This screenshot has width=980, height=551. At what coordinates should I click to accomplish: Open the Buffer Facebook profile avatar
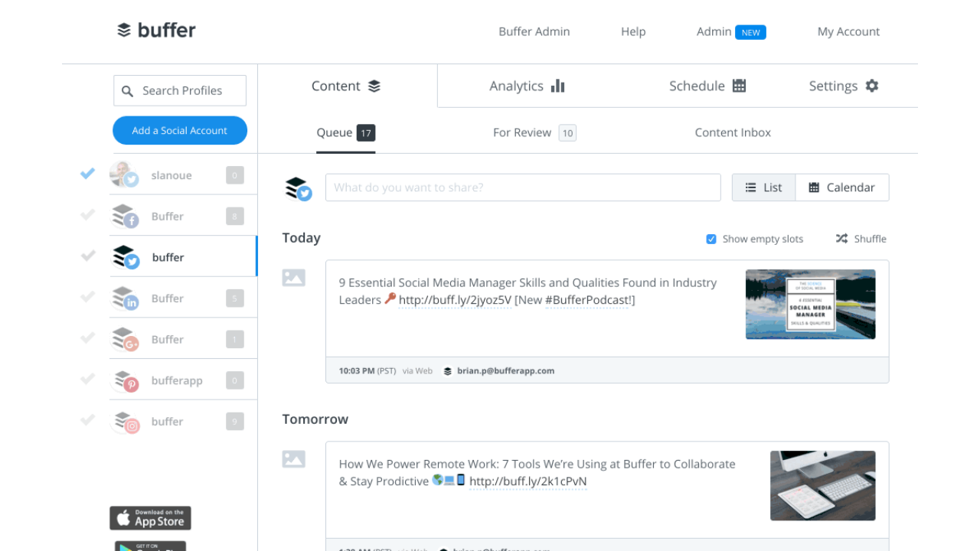pos(125,217)
